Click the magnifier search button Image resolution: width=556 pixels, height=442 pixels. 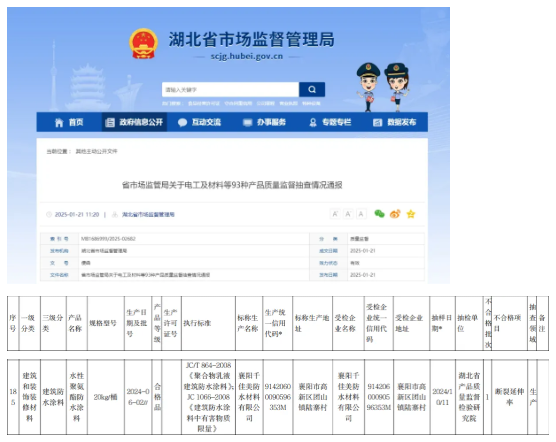point(312,89)
